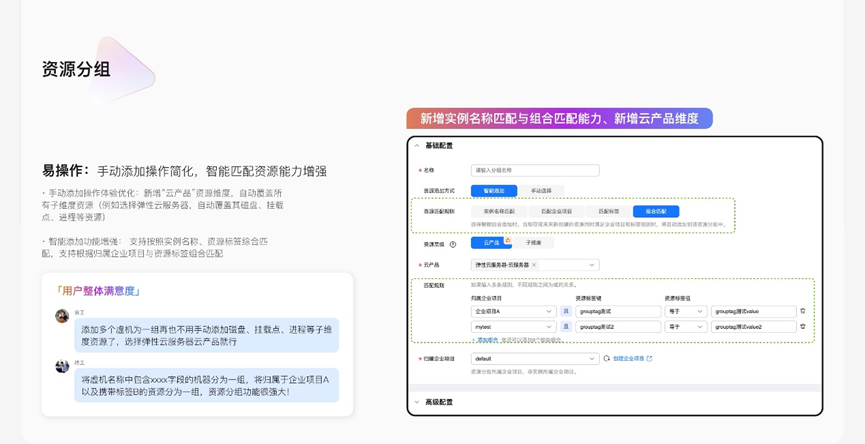Select the 智能添加 resource add mode
This screenshot has height=444, width=865.
click(494, 191)
